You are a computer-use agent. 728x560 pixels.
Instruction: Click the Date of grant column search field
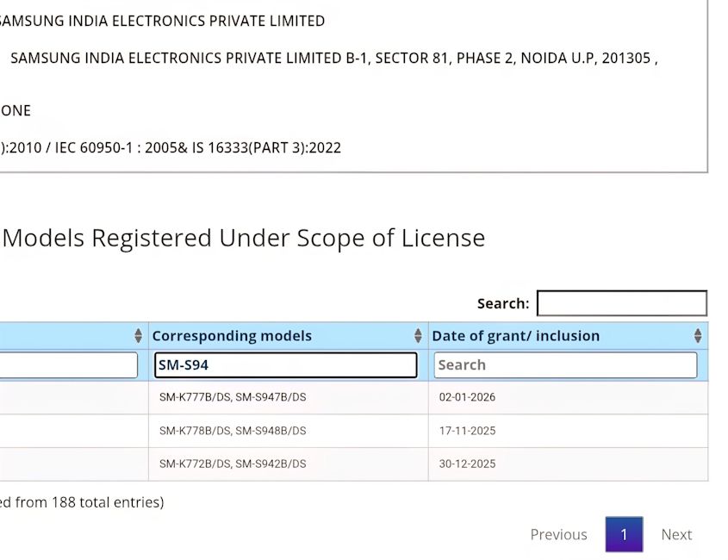(x=565, y=365)
